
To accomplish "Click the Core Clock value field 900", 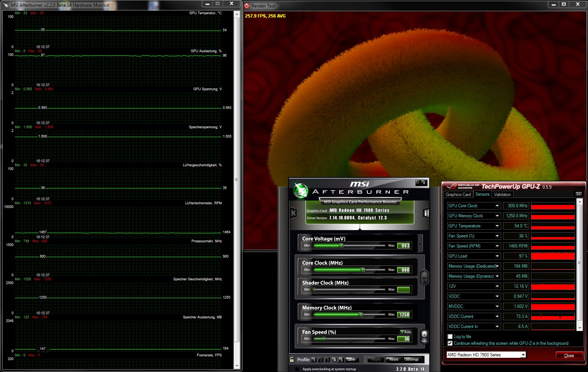I will 404,270.
